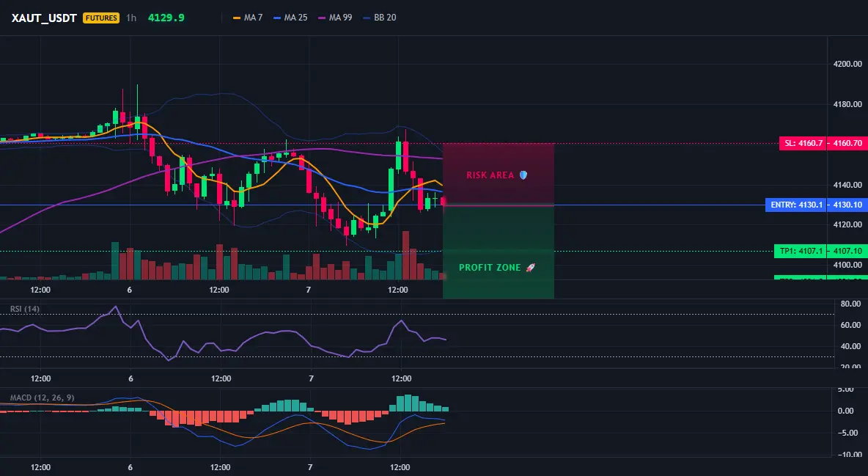Click the yellow FUTURES badge
Viewport: 868px width, 476px height.
(x=100, y=18)
